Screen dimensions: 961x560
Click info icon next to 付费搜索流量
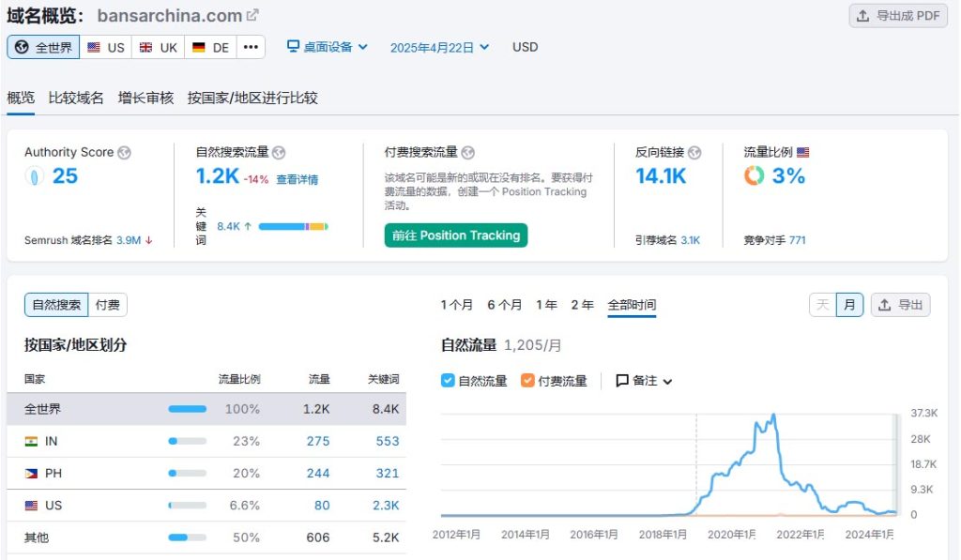pos(468,153)
